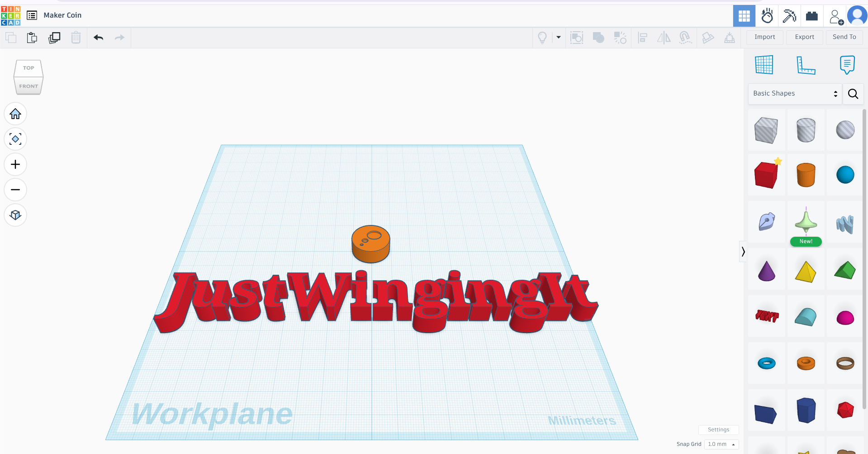Select the red Box shape
The width and height of the screenshot is (868, 454).
click(766, 175)
